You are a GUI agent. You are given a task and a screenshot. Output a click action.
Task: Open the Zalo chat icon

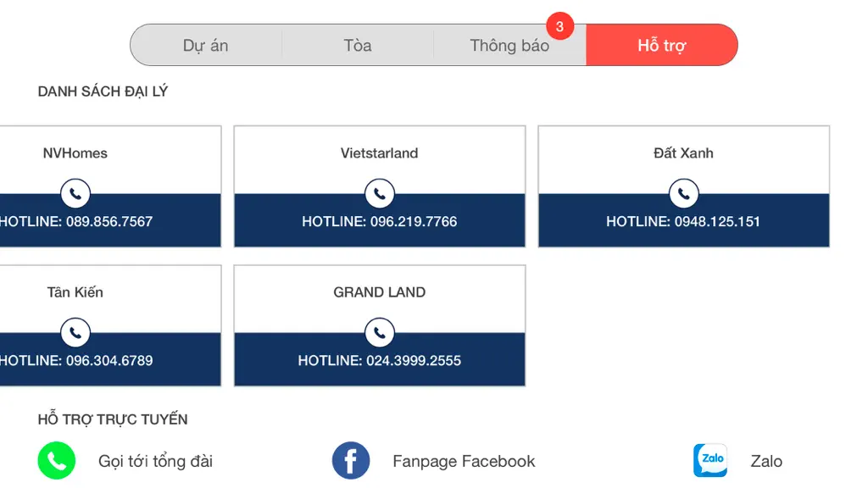(x=710, y=460)
